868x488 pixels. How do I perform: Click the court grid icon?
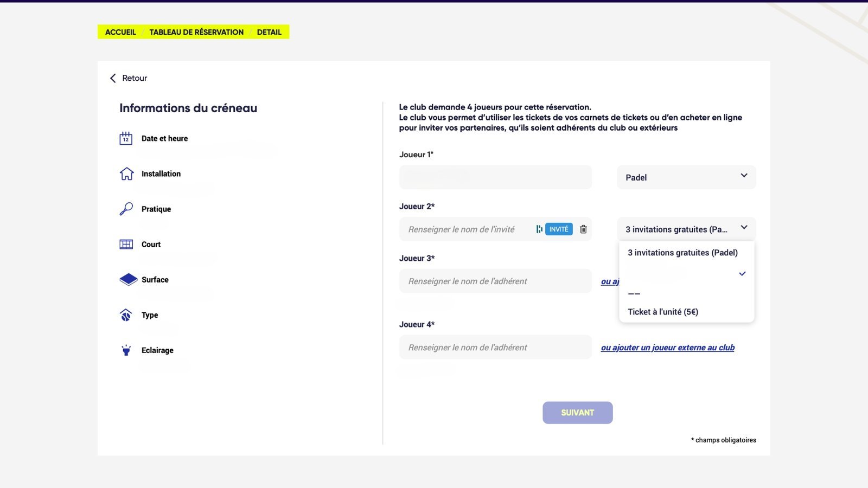[x=126, y=244]
